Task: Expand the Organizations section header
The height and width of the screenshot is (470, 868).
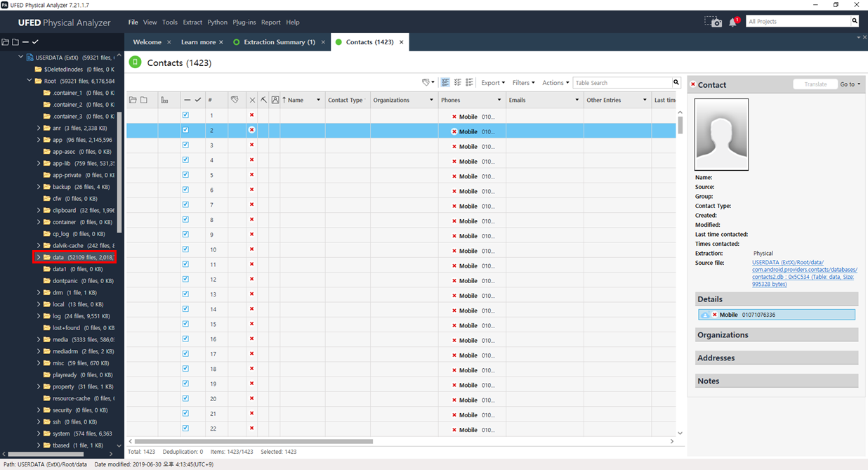Action: [x=777, y=335]
